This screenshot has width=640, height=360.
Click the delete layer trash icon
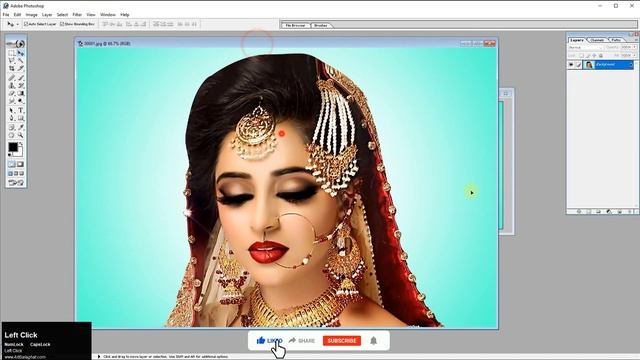[630, 211]
